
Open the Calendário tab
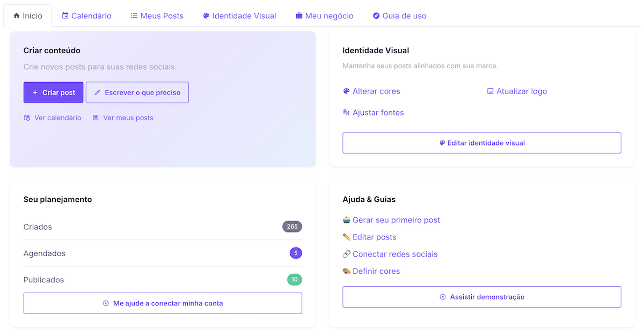[x=86, y=16]
